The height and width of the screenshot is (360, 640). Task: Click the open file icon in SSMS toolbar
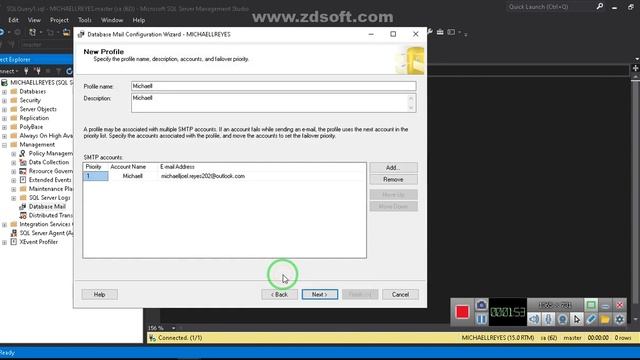(x=66, y=32)
